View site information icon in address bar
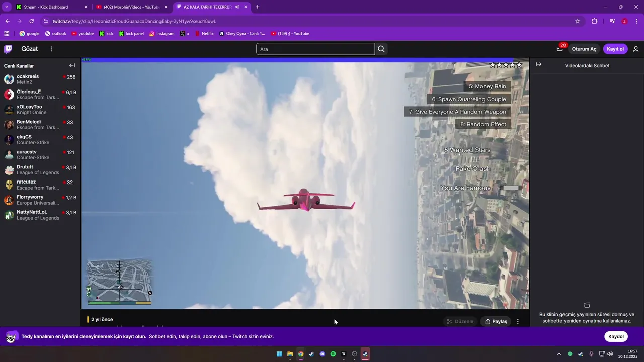The height and width of the screenshot is (362, 644). (x=46, y=21)
